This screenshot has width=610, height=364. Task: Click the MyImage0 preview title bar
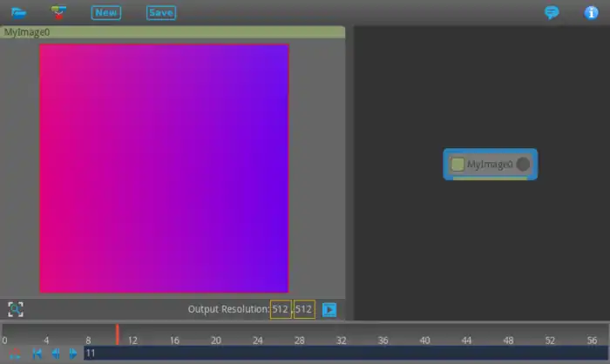(x=173, y=31)
